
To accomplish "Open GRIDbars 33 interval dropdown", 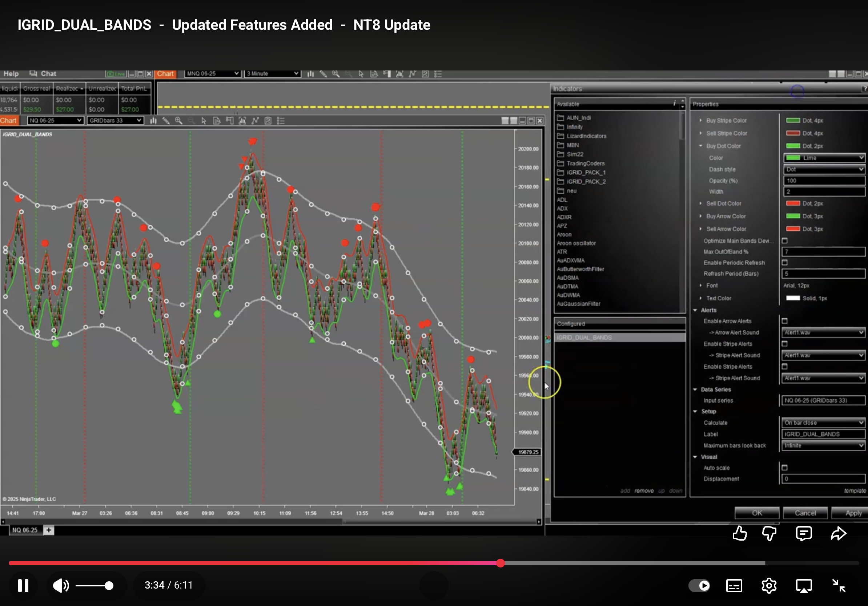I will (115, 121).
